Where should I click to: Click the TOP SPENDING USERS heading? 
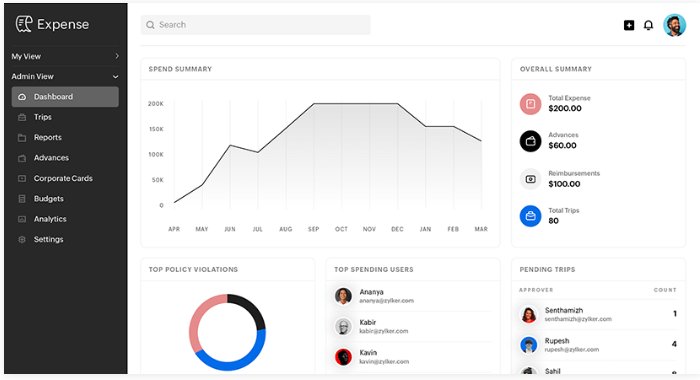[374, 270]
